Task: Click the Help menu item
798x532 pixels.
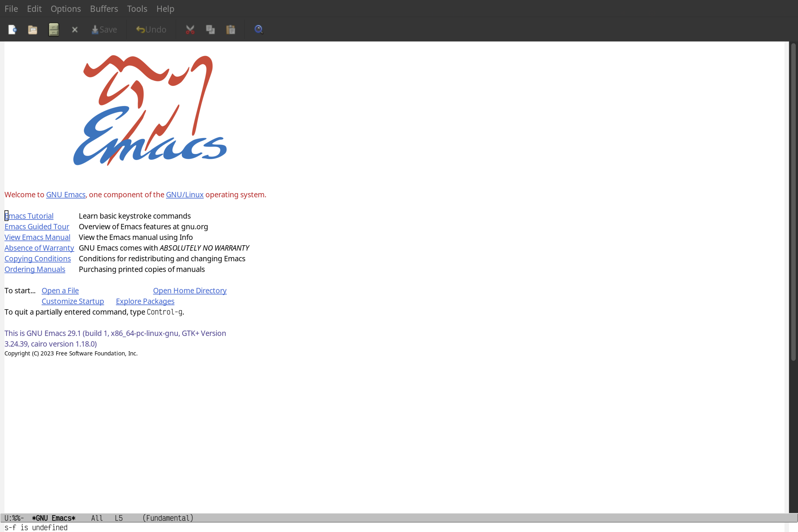Action: (x=165, y=8)
